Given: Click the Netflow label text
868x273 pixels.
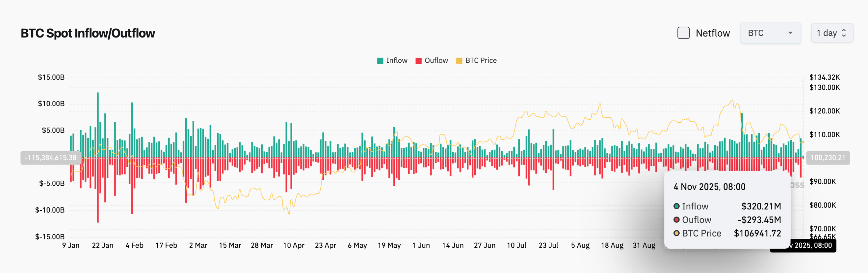Looking at the screenshot, I should coord(713,33).
